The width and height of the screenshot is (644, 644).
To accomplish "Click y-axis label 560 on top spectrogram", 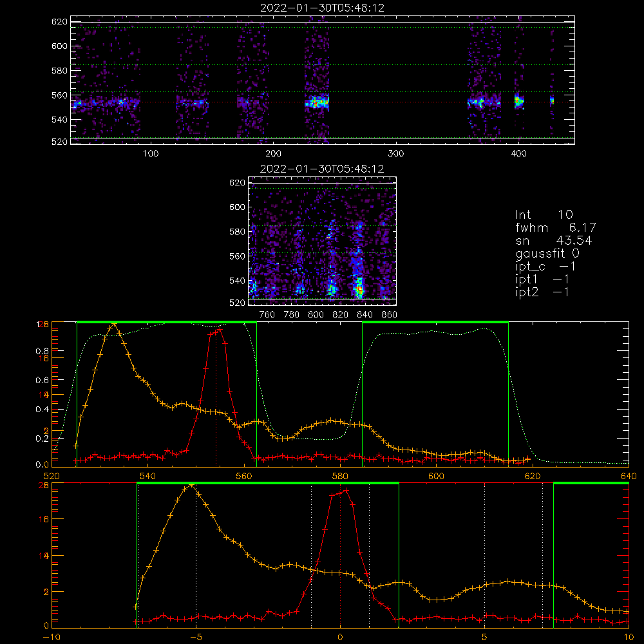I will (59, 95).
